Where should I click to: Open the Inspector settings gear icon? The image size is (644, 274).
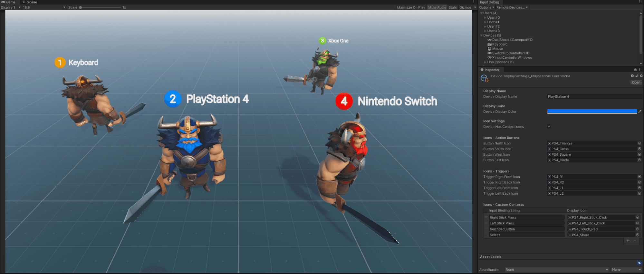point(641,76)
